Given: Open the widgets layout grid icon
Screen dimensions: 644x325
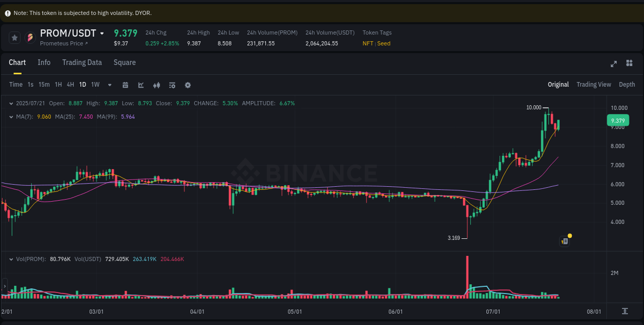Looking at the screenshot, I should pyautogui.click(x=629, y=63).
